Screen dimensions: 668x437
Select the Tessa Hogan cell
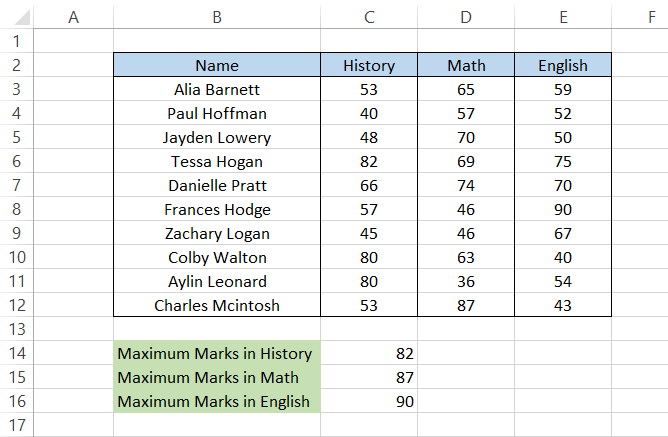pos(217,161)
